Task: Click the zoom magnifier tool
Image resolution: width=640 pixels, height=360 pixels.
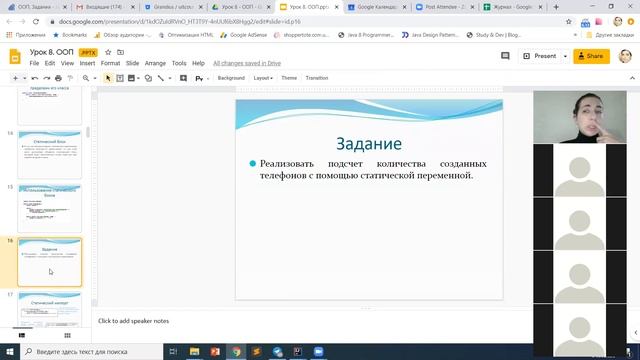Action: pyautogui.click(x=86, y=78)
